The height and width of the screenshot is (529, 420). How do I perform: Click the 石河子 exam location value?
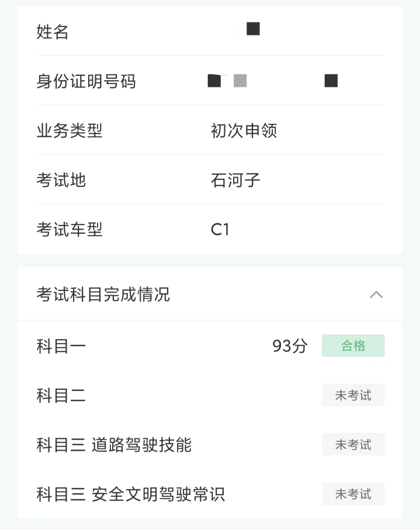pos(235,180)
